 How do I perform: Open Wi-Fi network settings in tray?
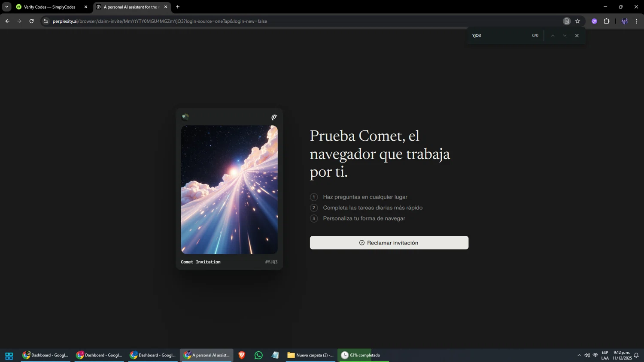click(x=595, y=355)
